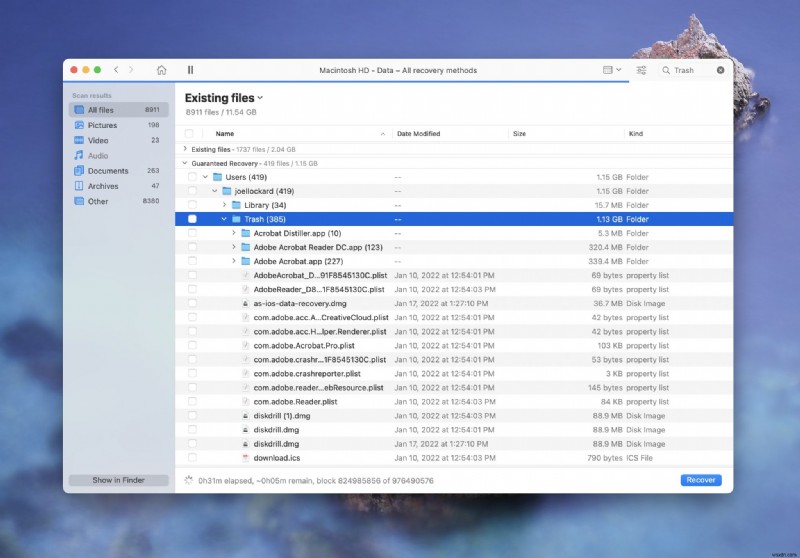Click the Trash search input
The height and width of the screenshot is (558, 800).
[693, 70]
